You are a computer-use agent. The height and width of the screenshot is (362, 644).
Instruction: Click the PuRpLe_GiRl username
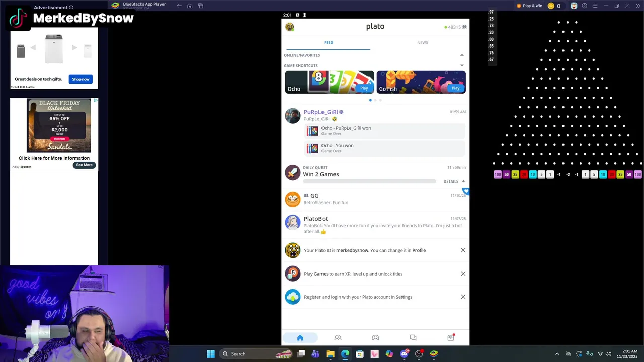[x=320, y=112]
